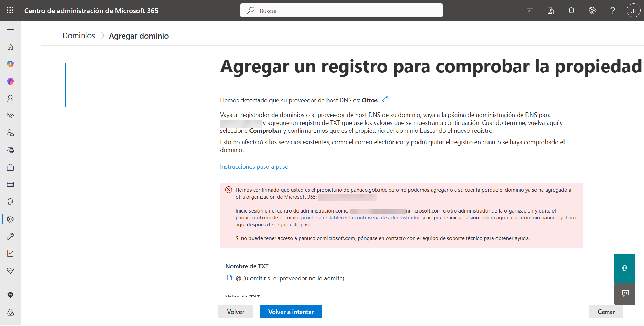The image size is (644, 326).
Task: Click the Volver button
Action: pos(236,312)
